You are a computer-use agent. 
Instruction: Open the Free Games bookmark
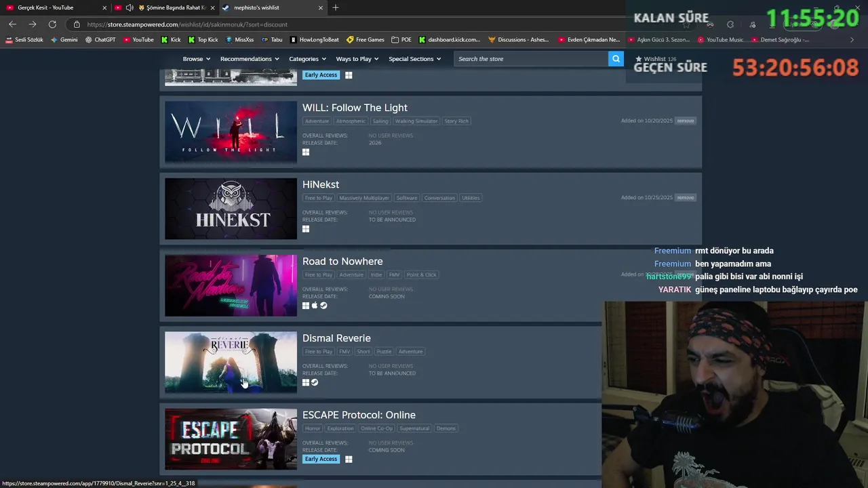tap(366, 40)
